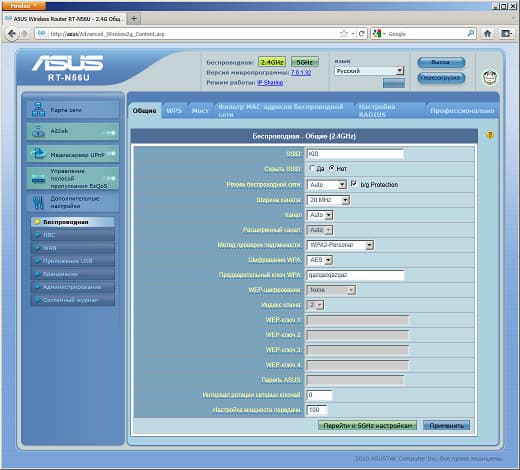
Task: Open the RADIUS settings tab
Action: 389,111
